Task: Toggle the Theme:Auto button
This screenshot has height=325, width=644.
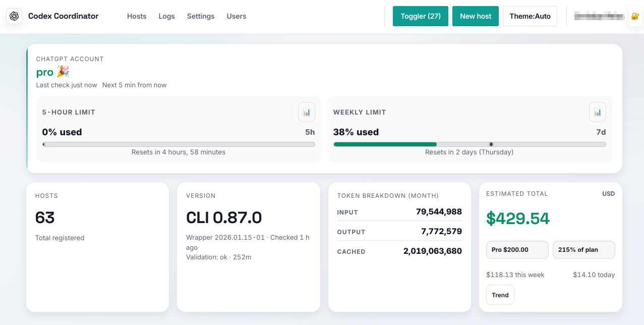Action: (x=530, y=16)
